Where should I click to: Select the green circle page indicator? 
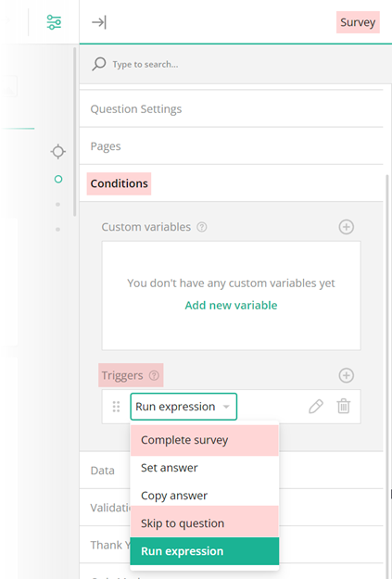58,179
